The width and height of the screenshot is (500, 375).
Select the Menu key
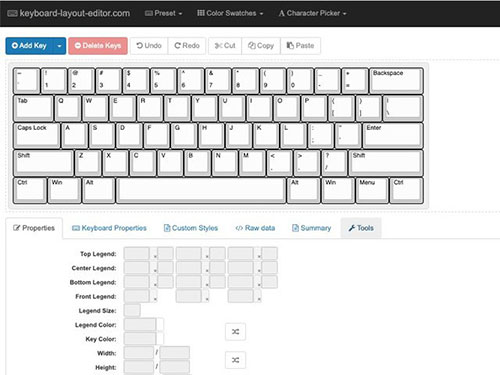[x=372, y=190]
